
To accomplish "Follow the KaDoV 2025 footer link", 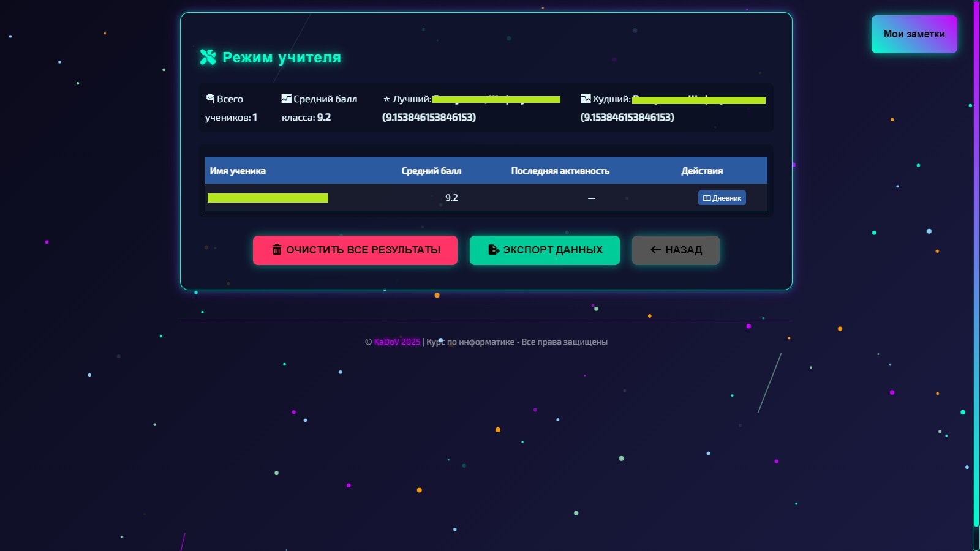I will coord(397,342).
